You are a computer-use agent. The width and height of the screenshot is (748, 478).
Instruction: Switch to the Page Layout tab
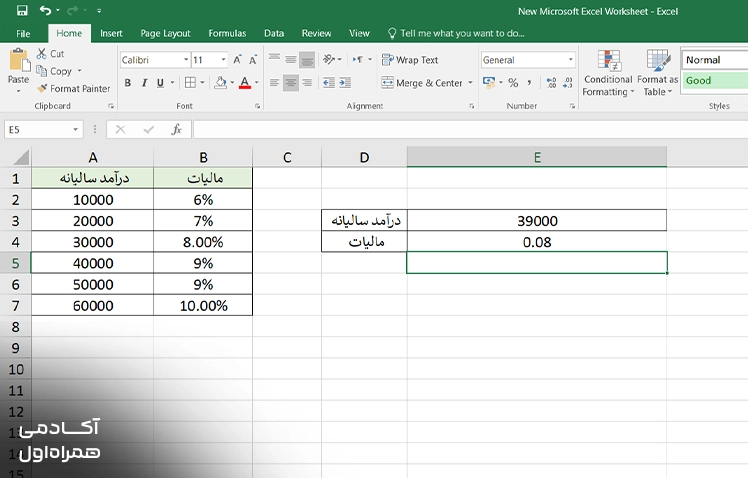click(x=165, y=33)
